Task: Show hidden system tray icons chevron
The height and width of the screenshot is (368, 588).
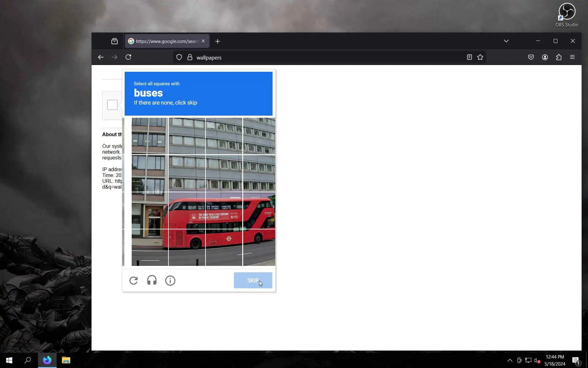Action: tap(510, 360)
